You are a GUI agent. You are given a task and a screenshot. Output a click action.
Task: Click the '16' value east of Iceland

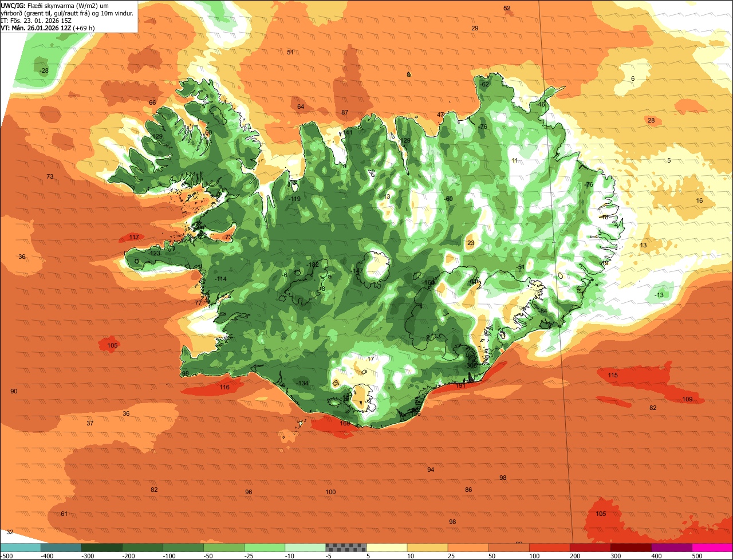point(699,200)
